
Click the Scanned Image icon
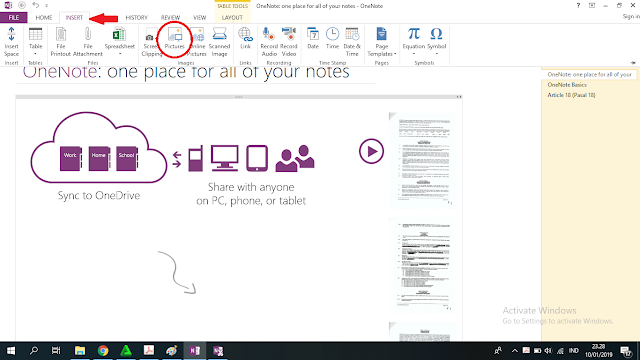[x=220, y=34]
